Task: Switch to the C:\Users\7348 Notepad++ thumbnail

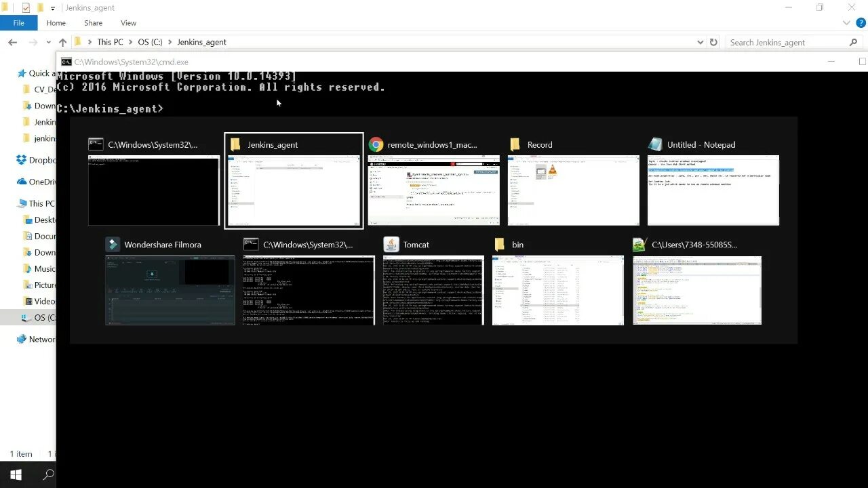Action: point(697,290)
